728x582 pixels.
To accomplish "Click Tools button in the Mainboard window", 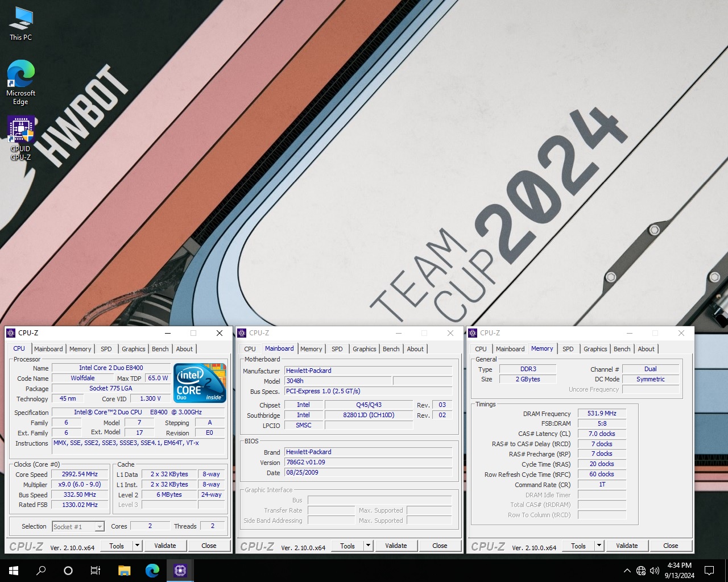I will (348, 546).
